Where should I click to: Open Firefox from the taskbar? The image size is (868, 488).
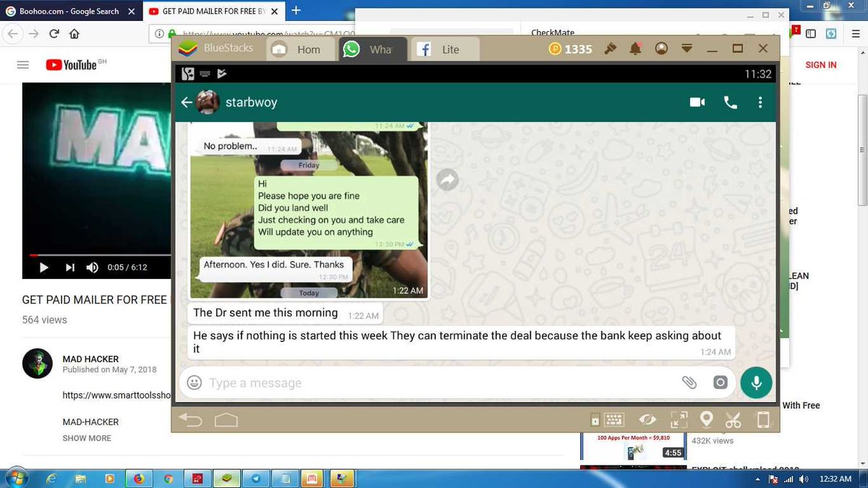pos(140,479)
